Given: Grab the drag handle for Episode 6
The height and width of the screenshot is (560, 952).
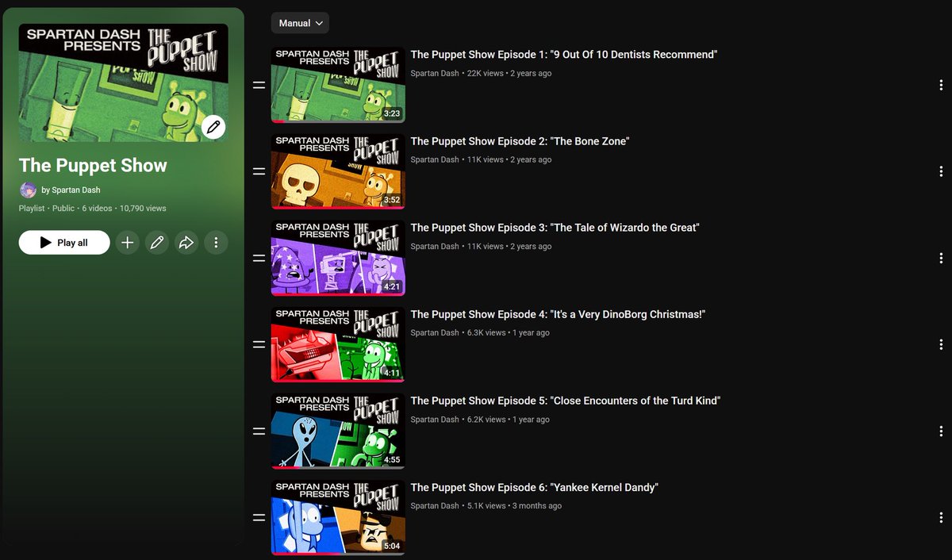Looking at the screenshot, I should tap(259, 517).
